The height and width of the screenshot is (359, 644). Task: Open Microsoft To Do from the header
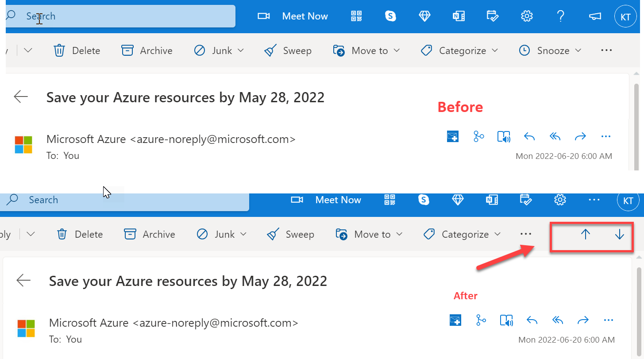pos(493,16)
